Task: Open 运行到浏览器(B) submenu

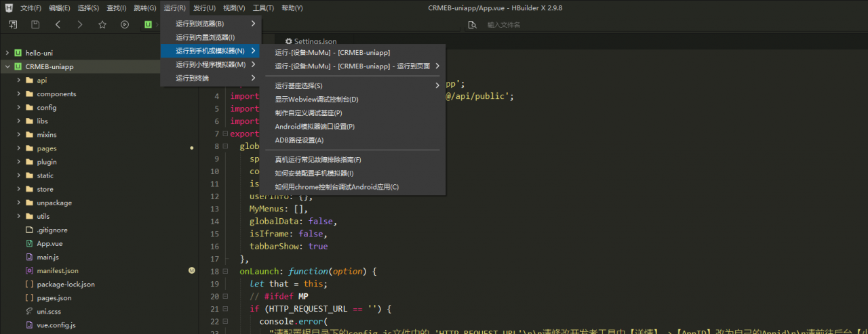Action: 210,24
